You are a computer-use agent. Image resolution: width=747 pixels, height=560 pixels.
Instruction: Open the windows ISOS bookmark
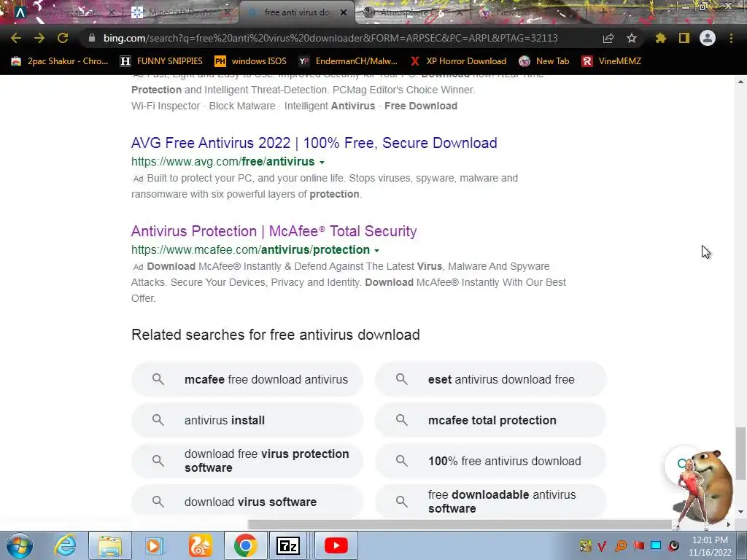point(251,61)
